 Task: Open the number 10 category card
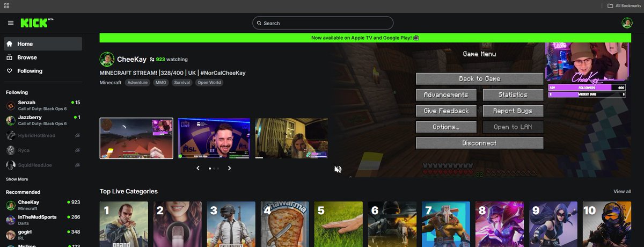point(607,224)
